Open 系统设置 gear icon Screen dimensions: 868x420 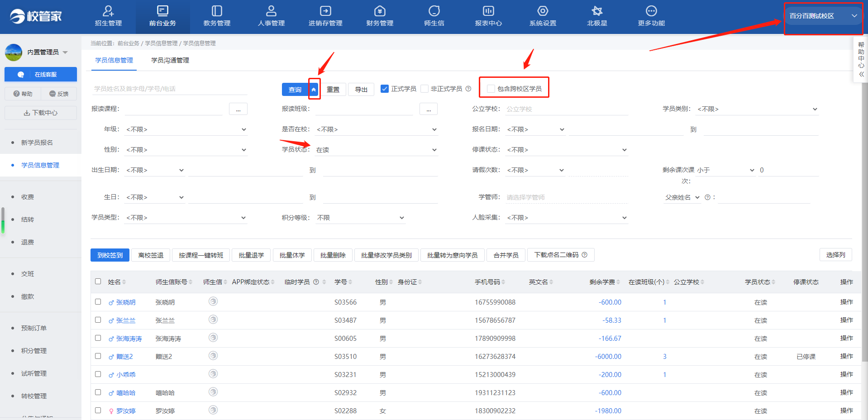pyautogui.click(x=543, y=11)
